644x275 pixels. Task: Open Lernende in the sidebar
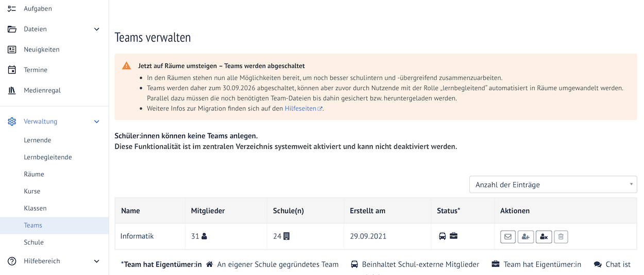(x=38, y=140)
